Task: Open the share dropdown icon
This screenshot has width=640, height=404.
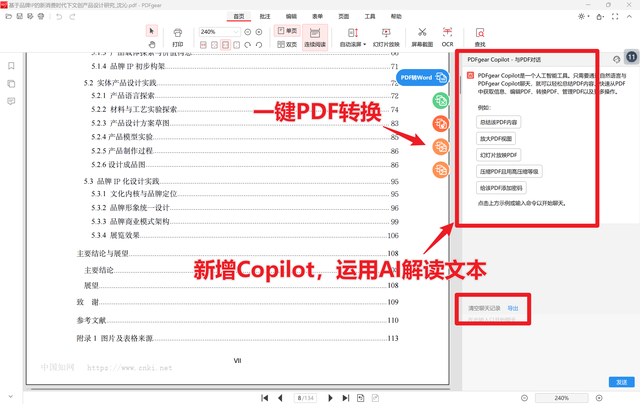Action: tap(600, 17)
